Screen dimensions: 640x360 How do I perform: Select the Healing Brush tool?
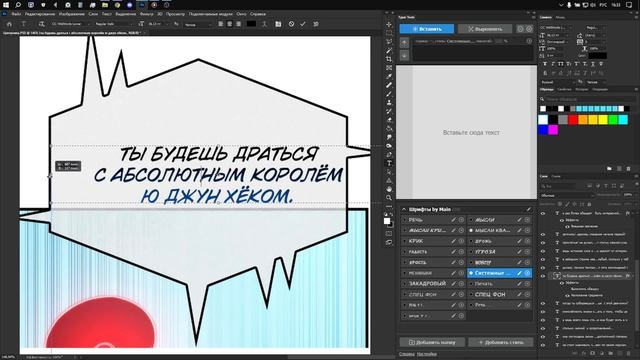click(x=389, y=85)
